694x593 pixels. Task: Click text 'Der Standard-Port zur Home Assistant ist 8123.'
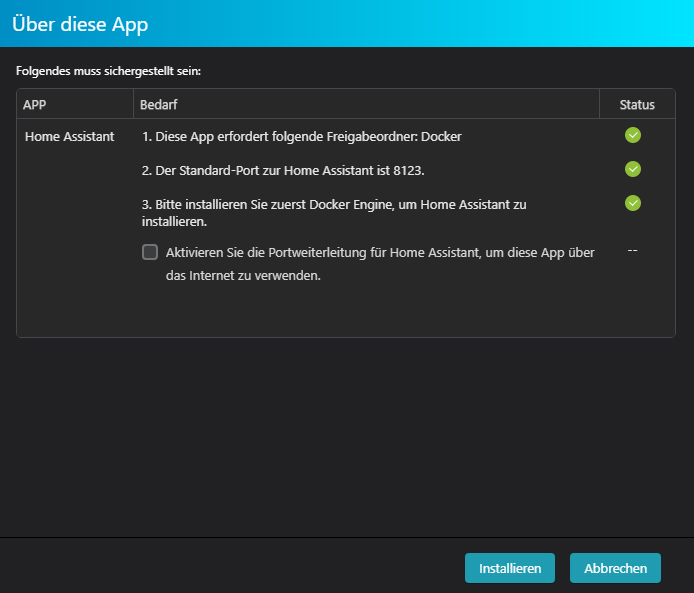tap(283, 170)
